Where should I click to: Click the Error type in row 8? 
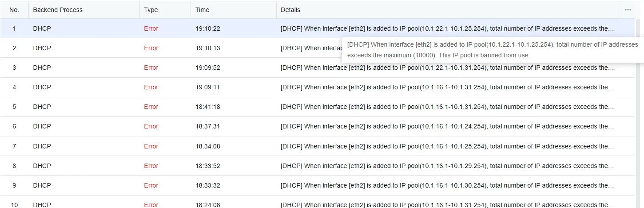[x=151, y=166]
